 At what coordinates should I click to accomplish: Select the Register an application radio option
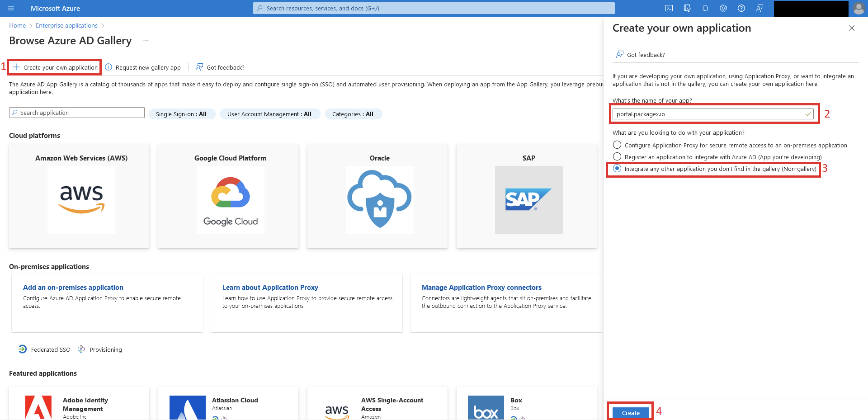(x=617, y=157)
